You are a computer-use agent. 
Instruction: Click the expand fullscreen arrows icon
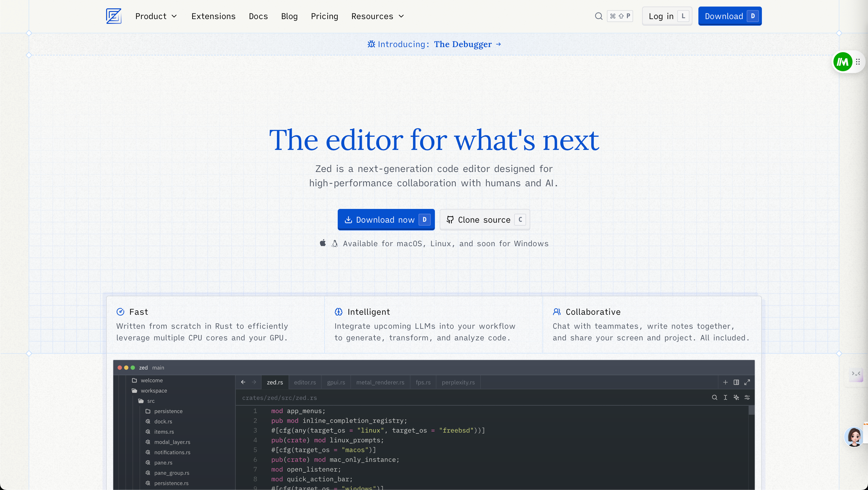pyautogui.click(x=747, y=382)
